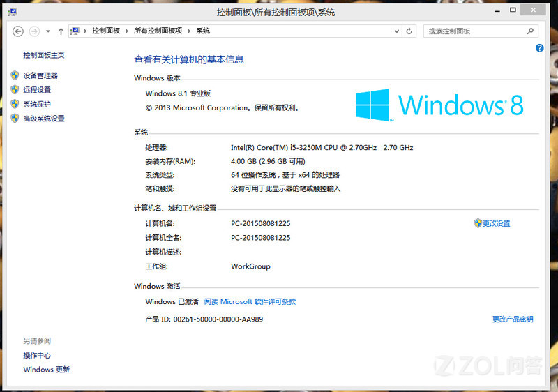Expand the chevron after 控制面板 breadcrumb

tap(127, 31)
